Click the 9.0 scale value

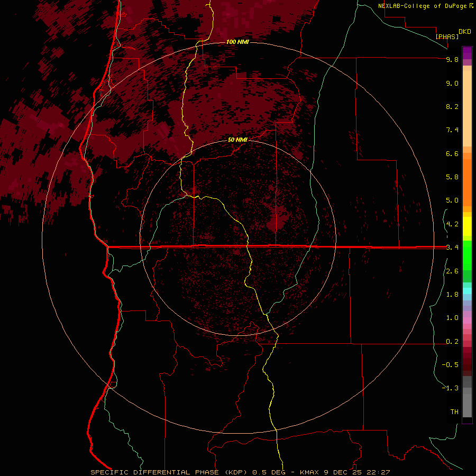pos(452,83)
